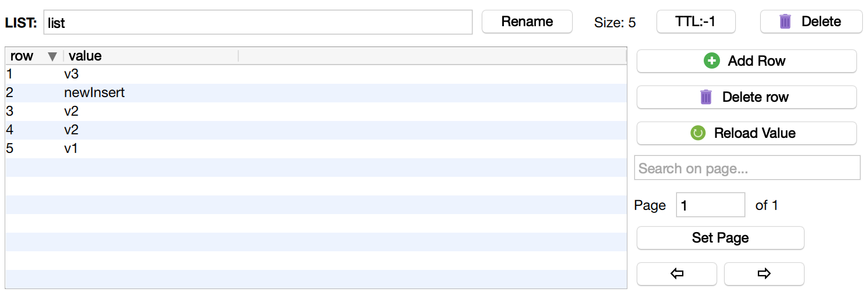This screenshot has width=868, height=292.
Task: Go to next page with right arrow
Action: tap(764, 274)
